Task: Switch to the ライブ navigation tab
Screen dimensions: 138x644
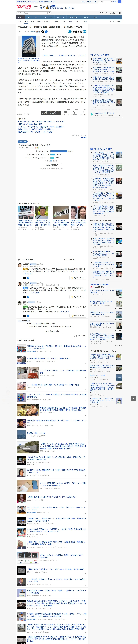Action: 37,17
